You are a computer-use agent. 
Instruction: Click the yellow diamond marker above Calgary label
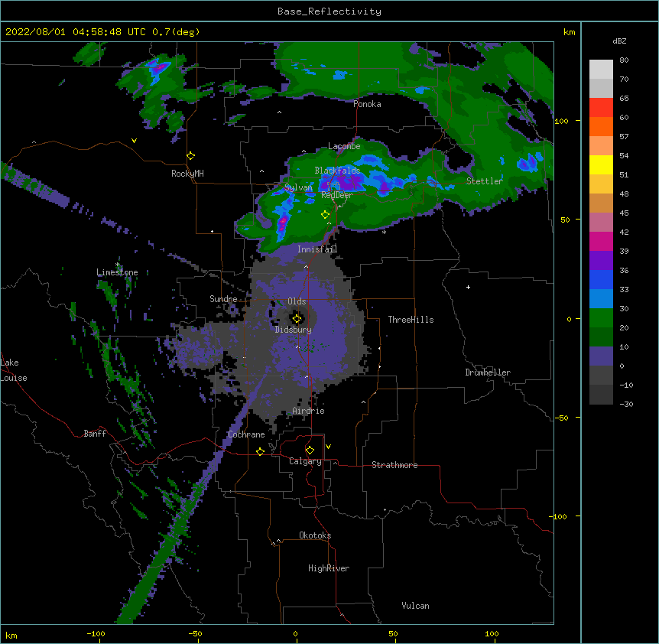click(x=310, y=450)
